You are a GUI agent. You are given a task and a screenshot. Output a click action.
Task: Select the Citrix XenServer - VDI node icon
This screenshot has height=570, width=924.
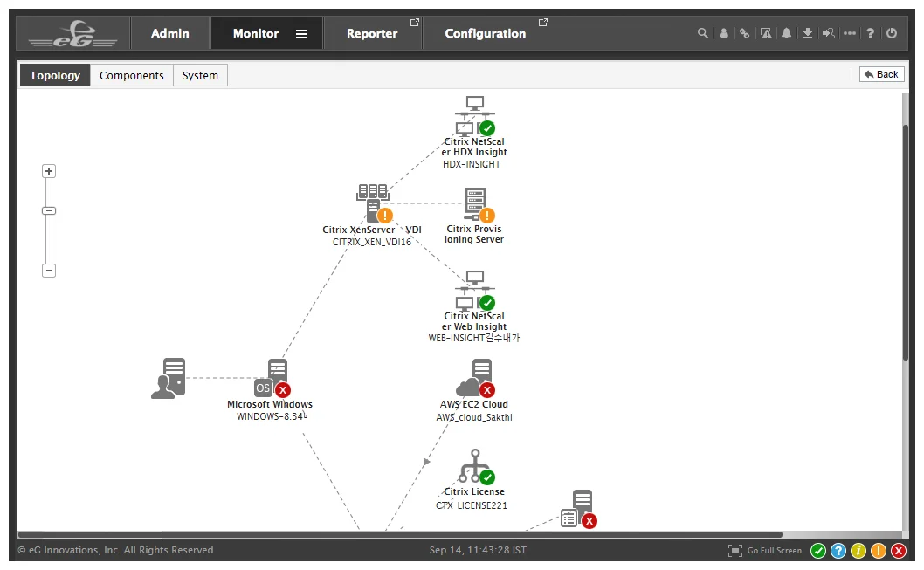(x=374, y=203)
